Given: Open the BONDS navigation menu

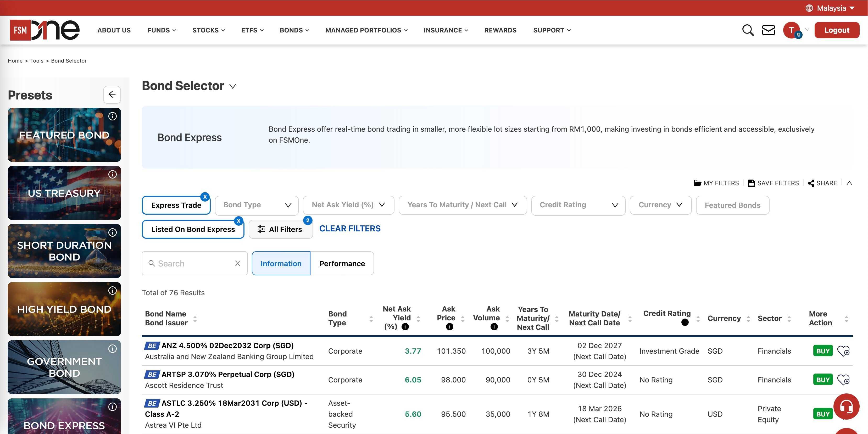Looking at the screenshot, I should click(x=294, y=30).
